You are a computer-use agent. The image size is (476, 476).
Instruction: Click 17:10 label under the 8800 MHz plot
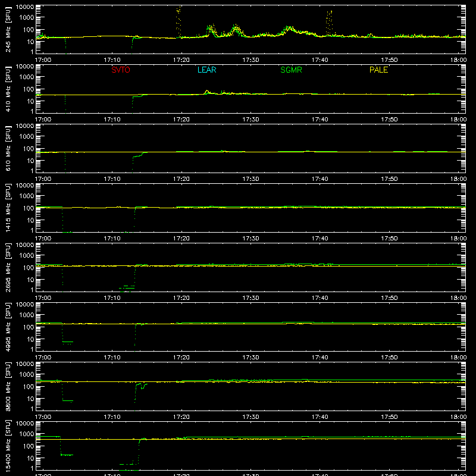pos(112,417)
